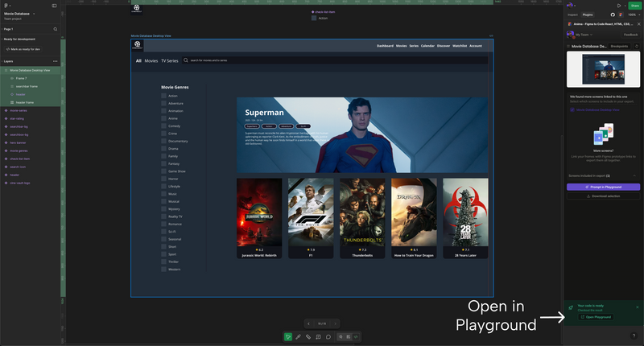
Task: Click the search for movies input field
Action: tap(335, 60)
